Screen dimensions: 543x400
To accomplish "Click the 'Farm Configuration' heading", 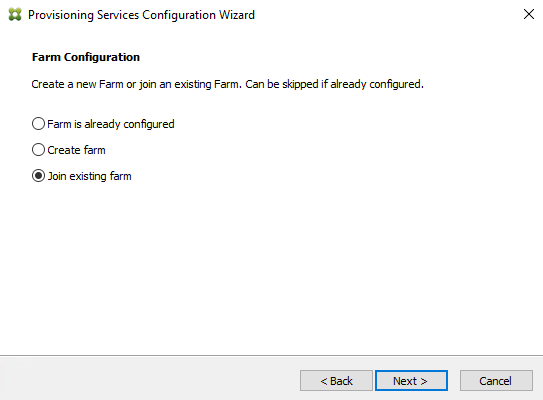I will click(86, 57).
